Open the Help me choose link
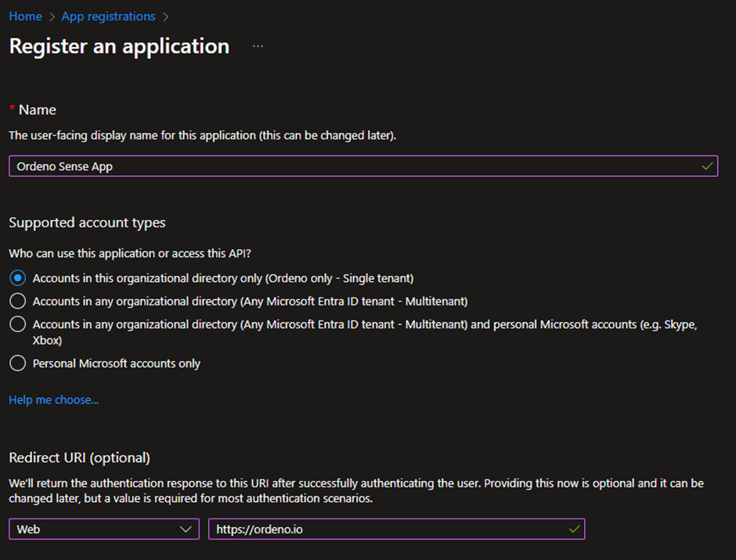This screenshot has height=560, width=736. 54,400
